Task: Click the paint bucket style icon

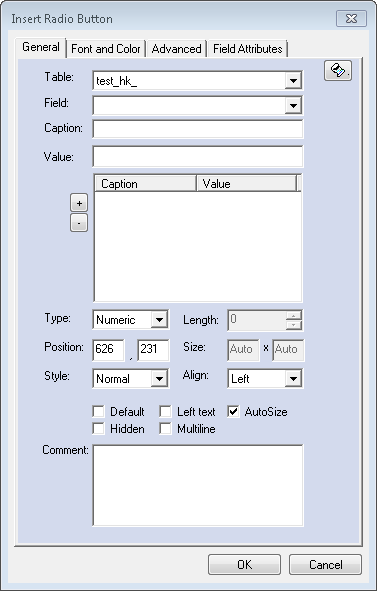Action: (x=338, y=70)
